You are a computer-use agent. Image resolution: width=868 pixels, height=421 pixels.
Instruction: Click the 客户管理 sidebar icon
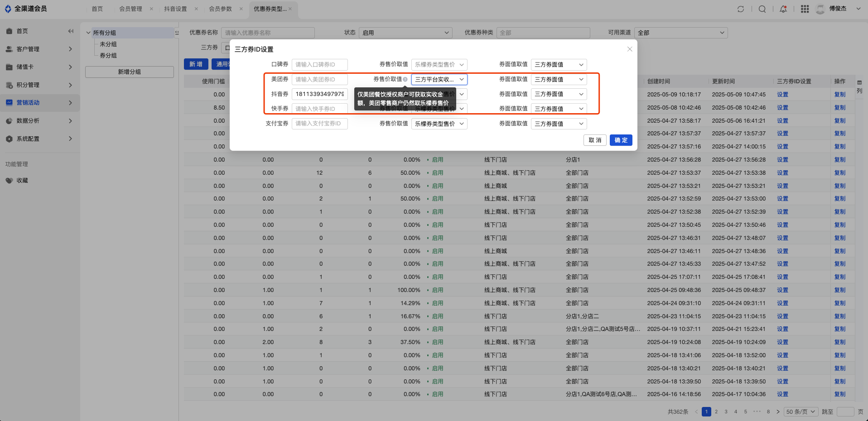[x=9, y=49]
